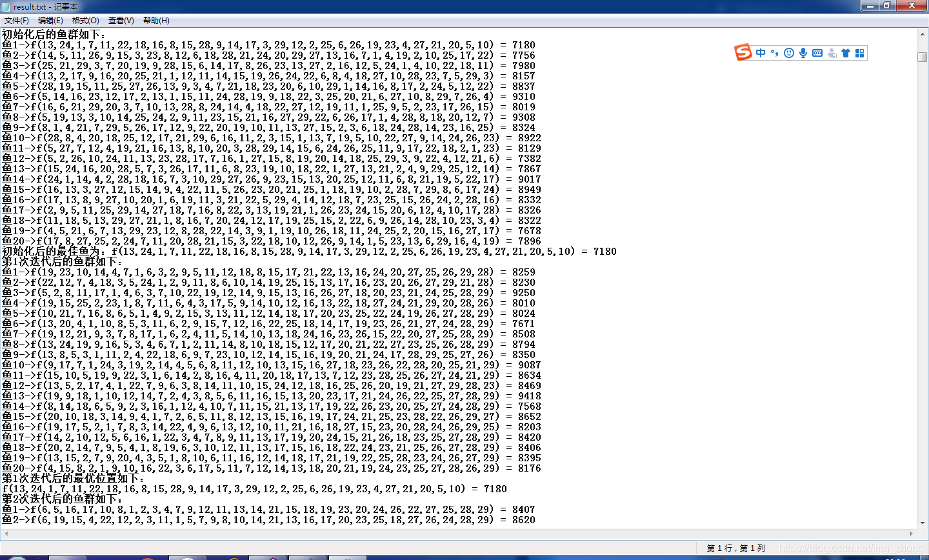
Task: Click the line ending in 9310
Action: click(x=268, y=97)
